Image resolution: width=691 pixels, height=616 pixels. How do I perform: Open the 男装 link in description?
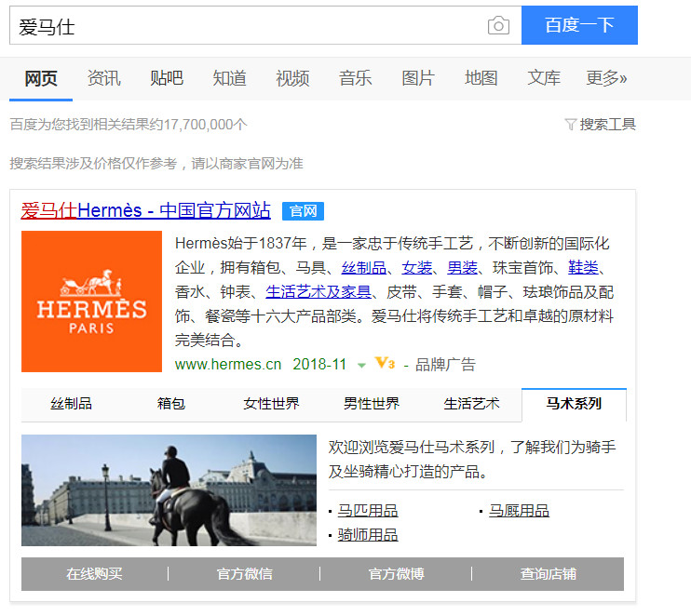point(462,267)
